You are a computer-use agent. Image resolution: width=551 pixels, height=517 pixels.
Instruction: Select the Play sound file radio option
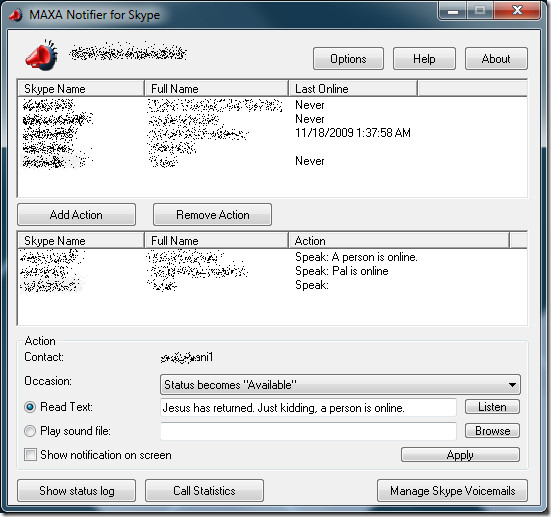click(x=30, y=431)
